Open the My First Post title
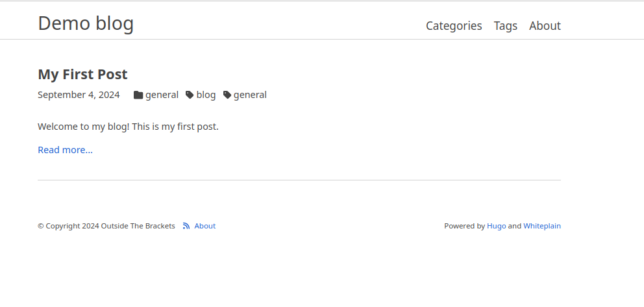The height and width of the screenshot is (307, 644). (82, 74)
